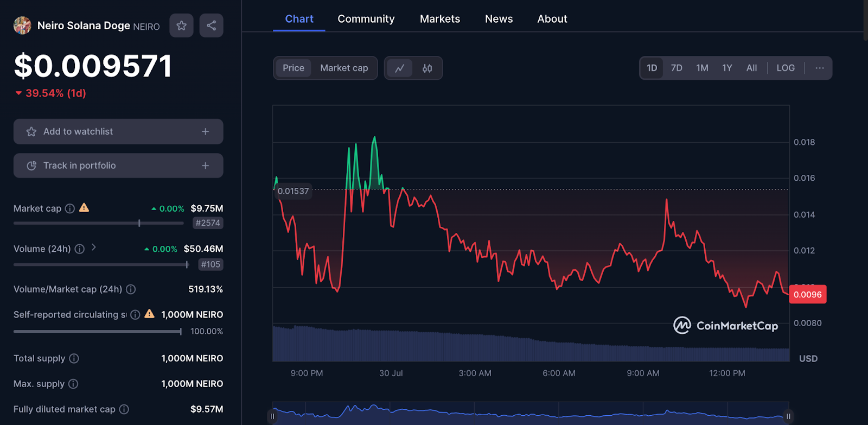Click the Track in portfolio label

click(80, 166)
